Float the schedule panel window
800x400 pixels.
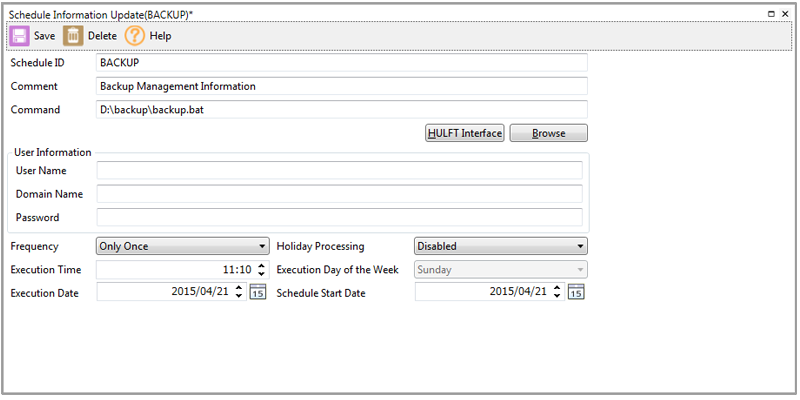click(x=770, y=14)
